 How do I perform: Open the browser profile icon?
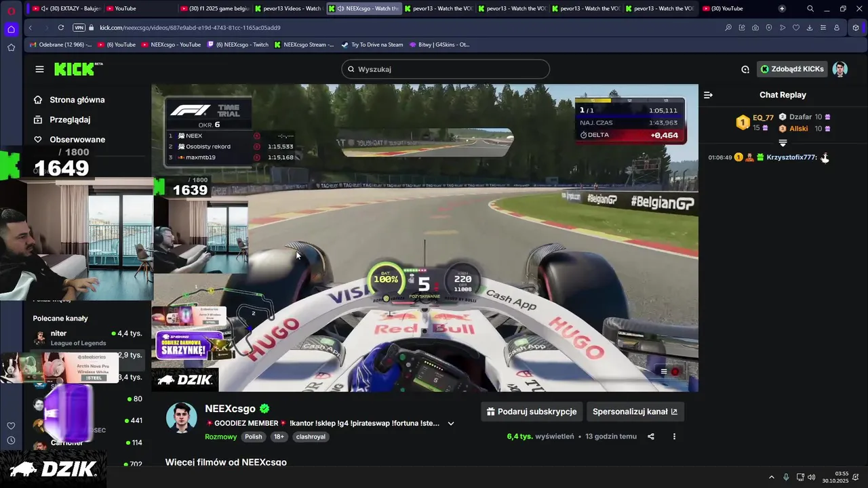point(837,28)
